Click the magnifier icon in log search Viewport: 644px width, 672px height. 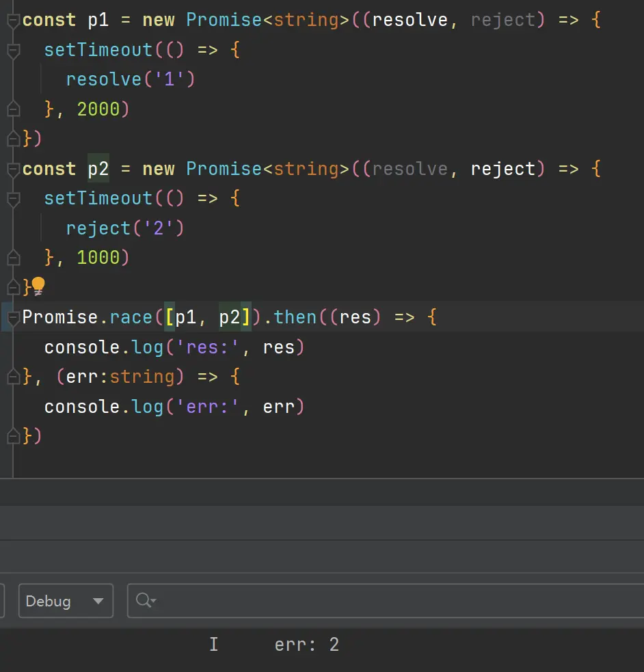[x=144, y=600]
